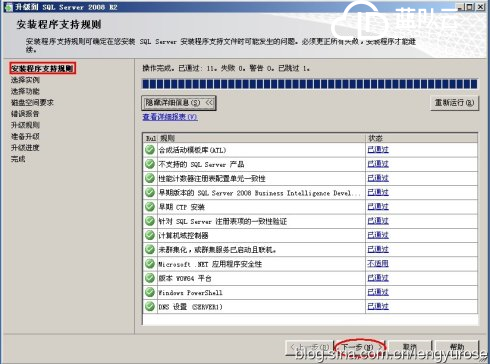Select 选择实例 step in sidebar

[x=25, y=80]
